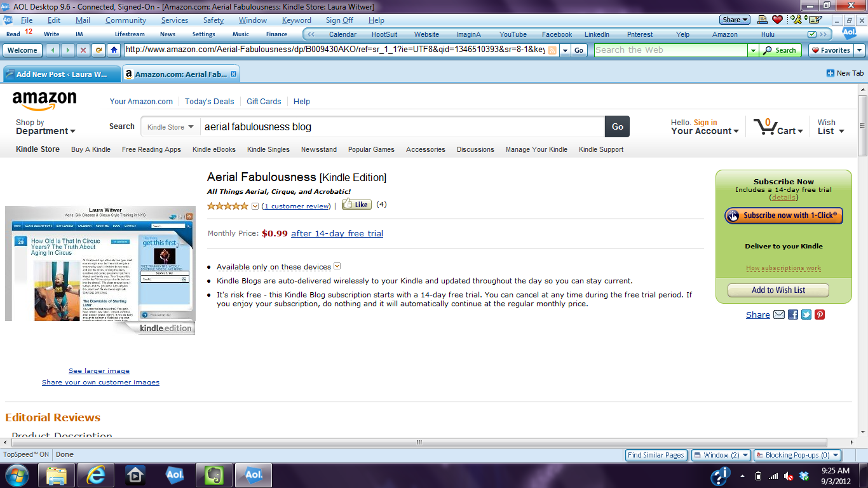Click the orange RSS feed icon in address bar
868x488 pixels.
tap(553, 50)
